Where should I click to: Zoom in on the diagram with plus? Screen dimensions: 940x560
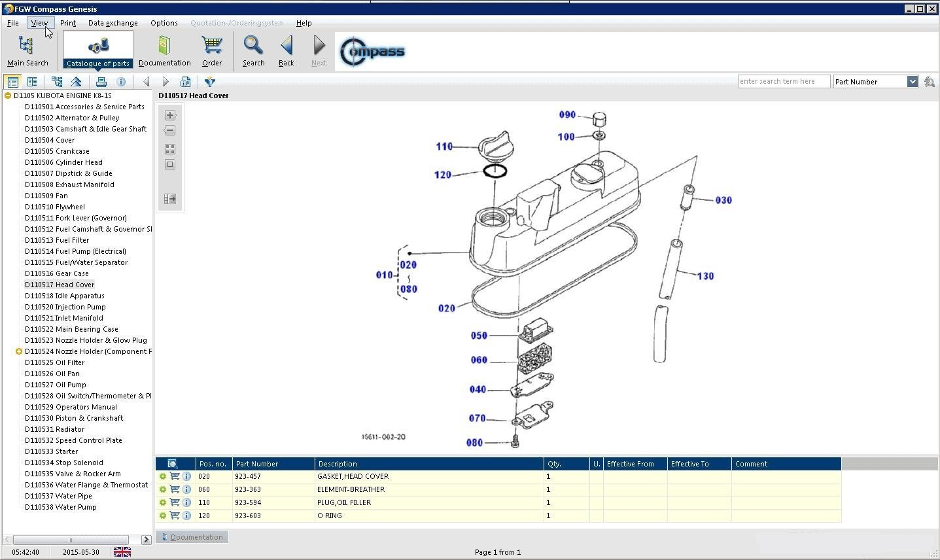coord(170,115)
